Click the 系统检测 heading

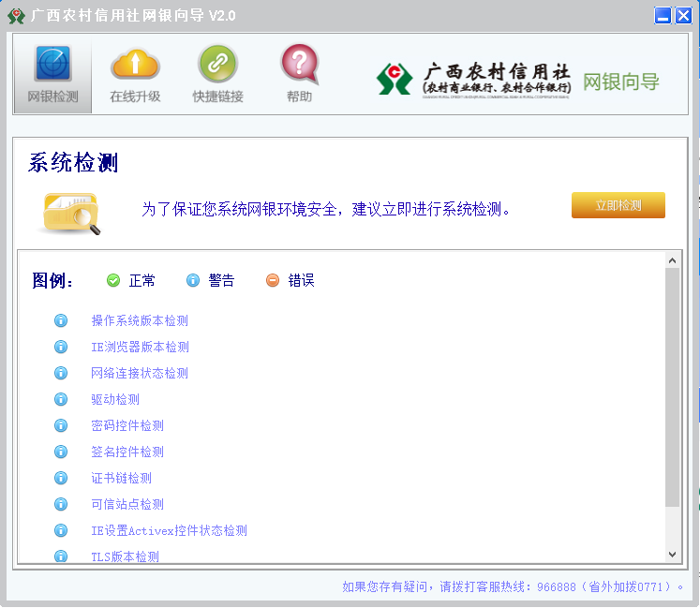point(73,162)
